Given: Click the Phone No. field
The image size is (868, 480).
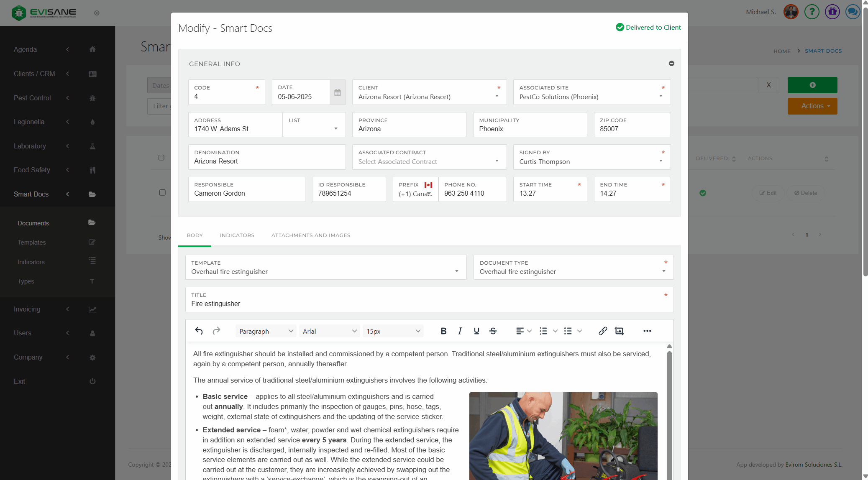Looking at the screenshot, I should [x=472, y=189].
